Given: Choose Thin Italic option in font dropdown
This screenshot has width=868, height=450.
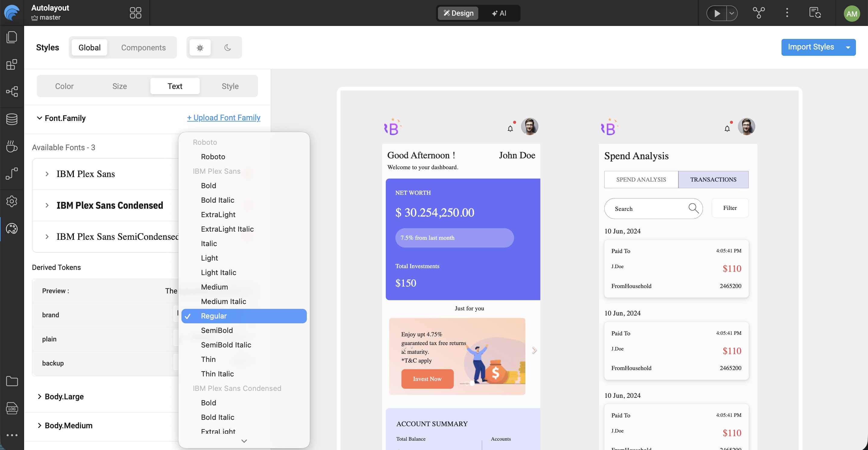Looking at the screenshot, I should click(x=244, y=374).
